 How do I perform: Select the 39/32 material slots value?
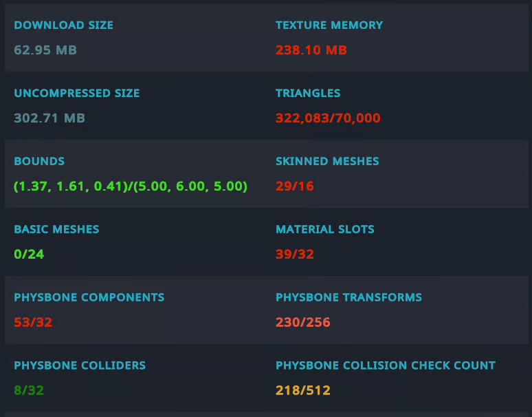pos(294,254)
